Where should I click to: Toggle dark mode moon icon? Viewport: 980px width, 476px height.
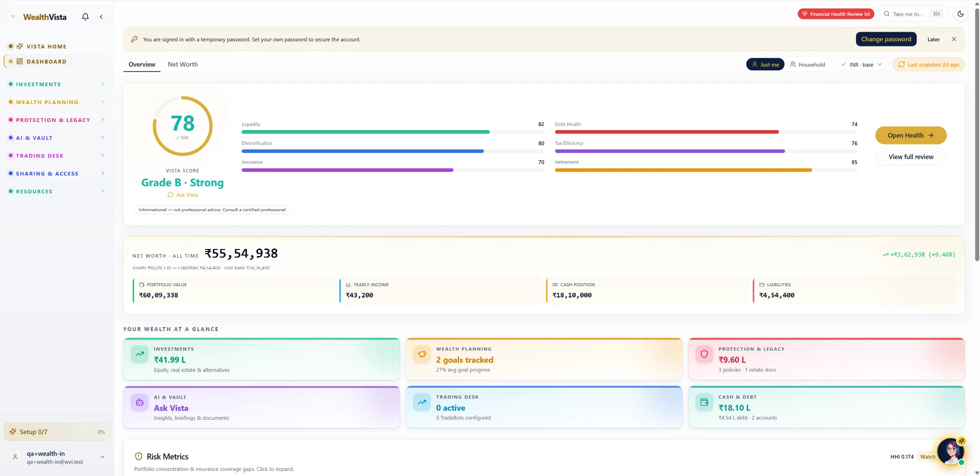tap(961, 14)
